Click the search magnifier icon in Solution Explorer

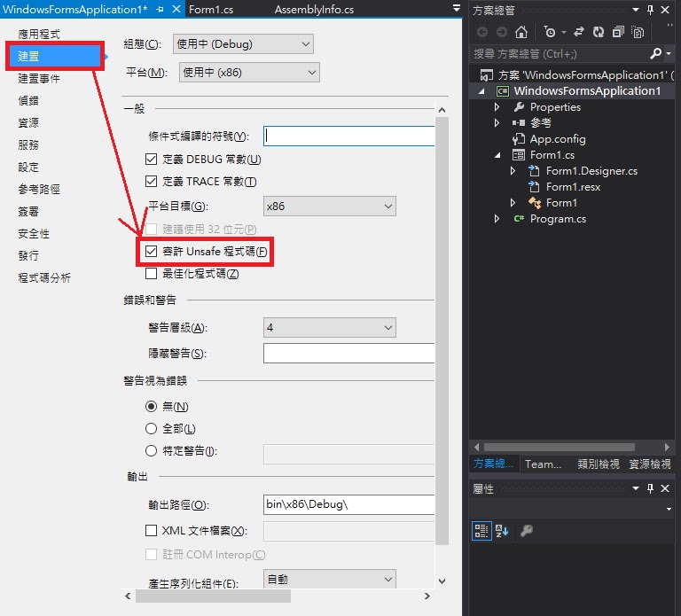(x=655, y=53)
